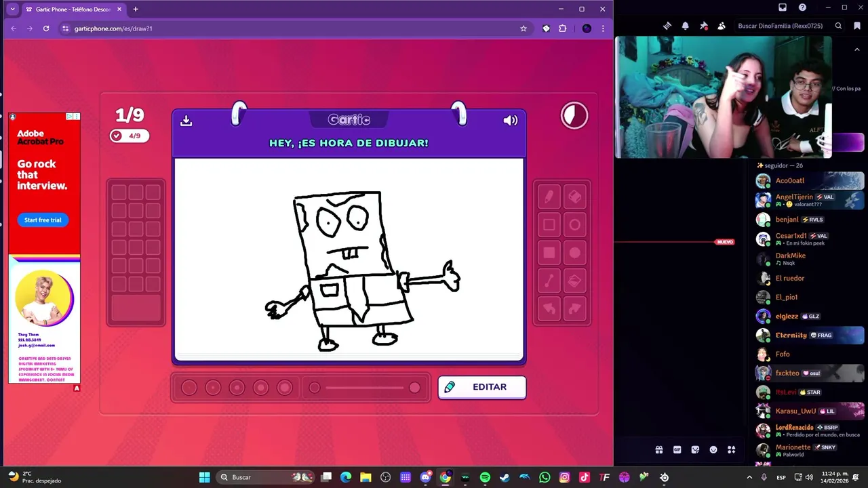Image resolution: width=868 pixels, height=488 pixels.
Task: Bookmark this page with star icon
Action: [x=524, y=28]
